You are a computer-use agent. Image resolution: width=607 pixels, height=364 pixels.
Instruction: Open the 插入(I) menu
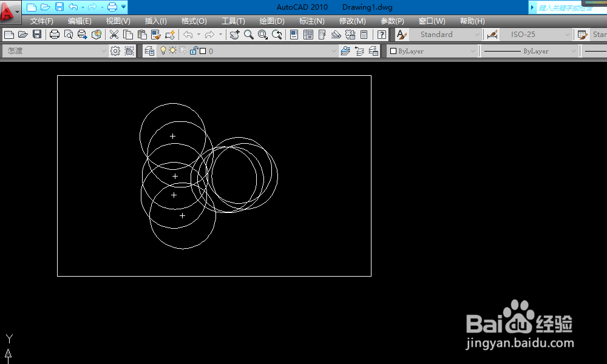(x=155, y=21)
